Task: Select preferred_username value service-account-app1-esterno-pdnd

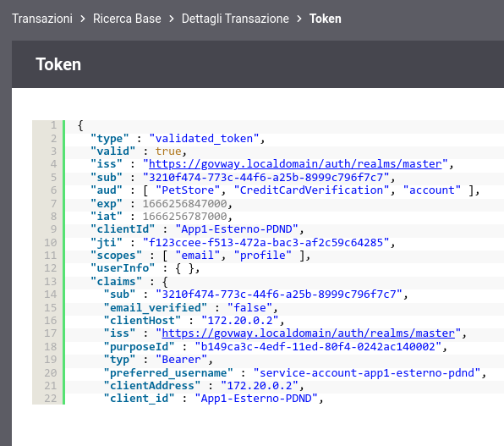Action: [367, 373]
